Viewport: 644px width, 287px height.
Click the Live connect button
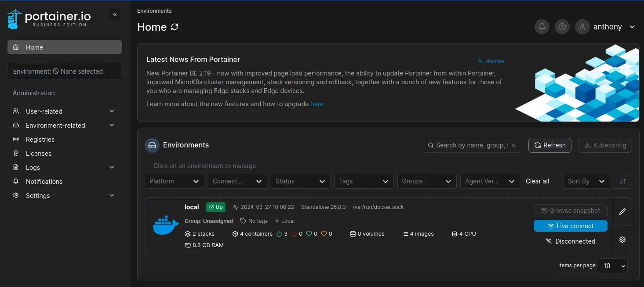point(570,226)
